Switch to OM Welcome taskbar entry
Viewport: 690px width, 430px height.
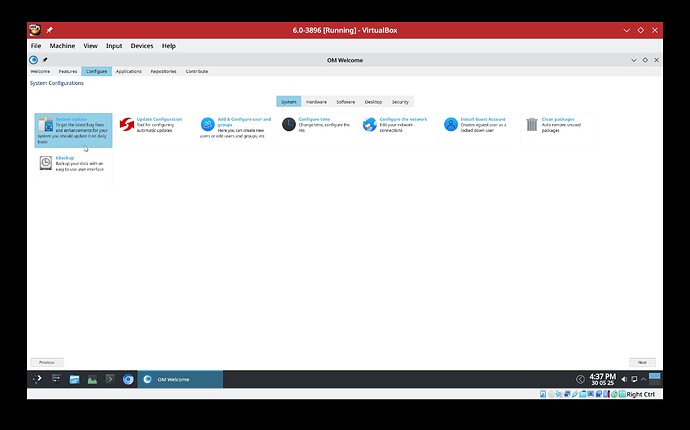tap(180, 379)
